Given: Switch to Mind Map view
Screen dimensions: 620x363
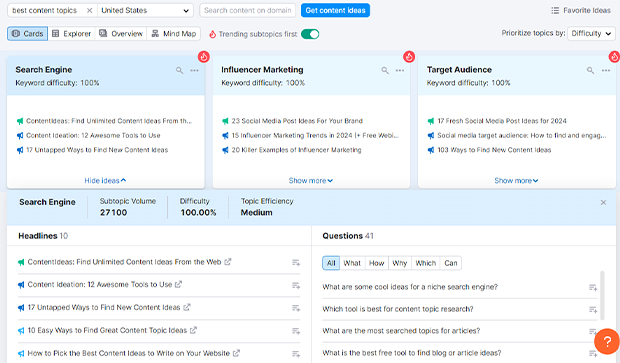Looking at the screenshot, I should (x=174, y=34).
